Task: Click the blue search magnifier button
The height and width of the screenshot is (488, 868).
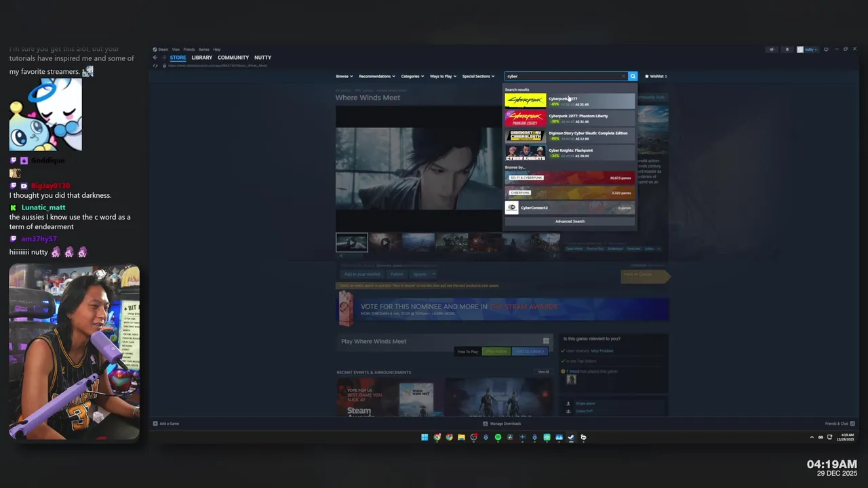Action: click(633, 76)
